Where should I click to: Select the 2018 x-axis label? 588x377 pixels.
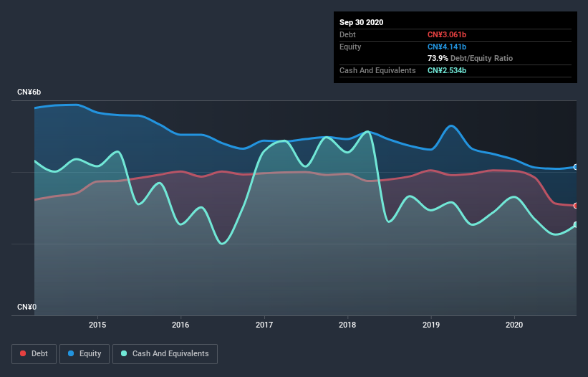347,325
